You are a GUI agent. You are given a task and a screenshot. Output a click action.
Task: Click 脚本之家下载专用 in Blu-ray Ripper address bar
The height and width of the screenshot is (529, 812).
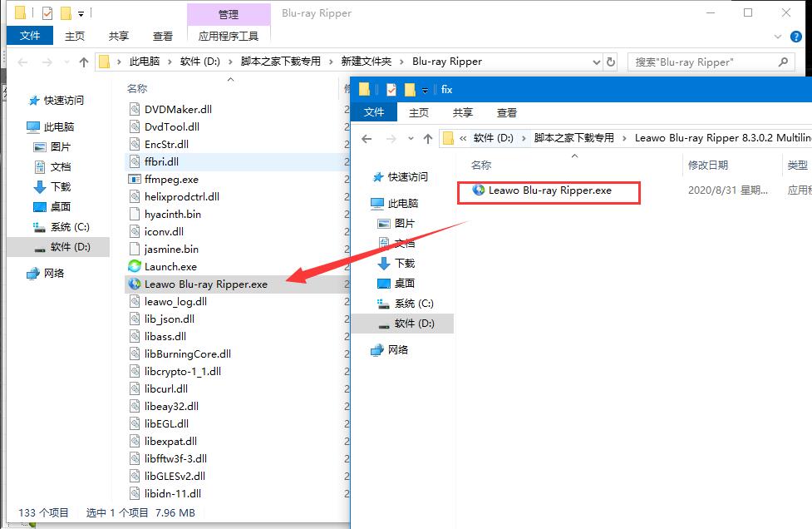click(x=281, y=62)
